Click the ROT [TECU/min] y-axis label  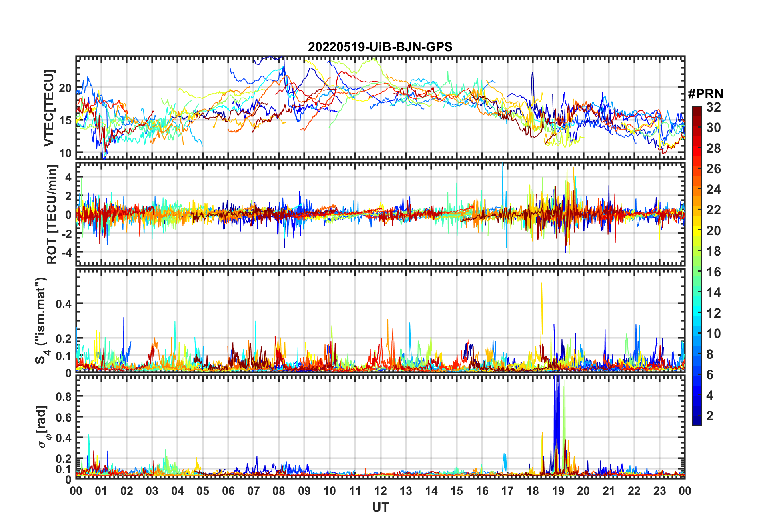tap(52, 214)
